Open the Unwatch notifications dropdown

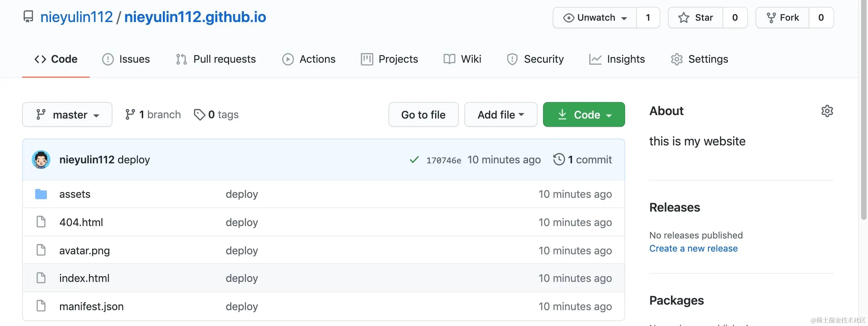point(595,18)
